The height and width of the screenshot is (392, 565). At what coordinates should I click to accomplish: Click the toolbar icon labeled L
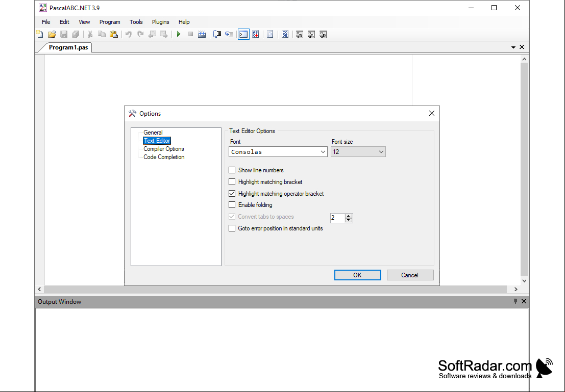click(x=311, y=35)
